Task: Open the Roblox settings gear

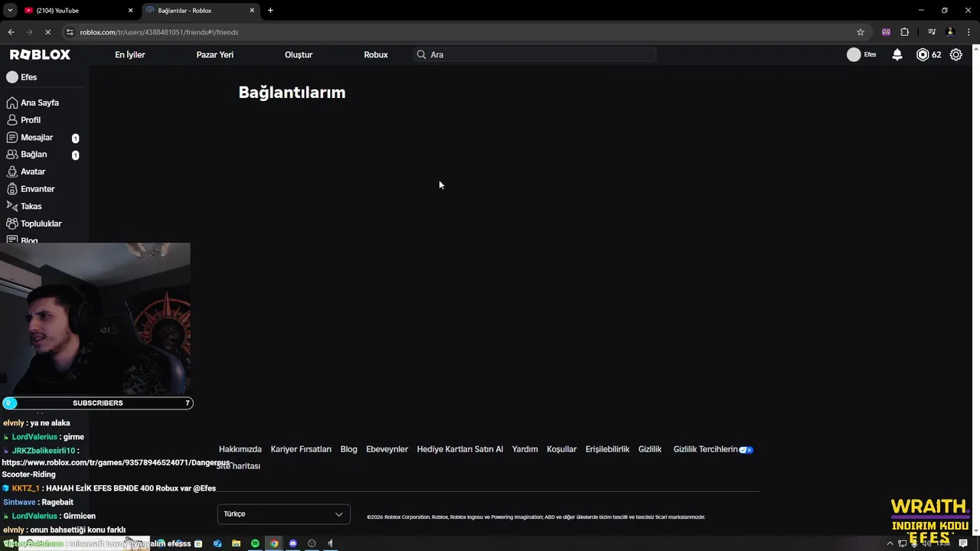Action: 955,54
